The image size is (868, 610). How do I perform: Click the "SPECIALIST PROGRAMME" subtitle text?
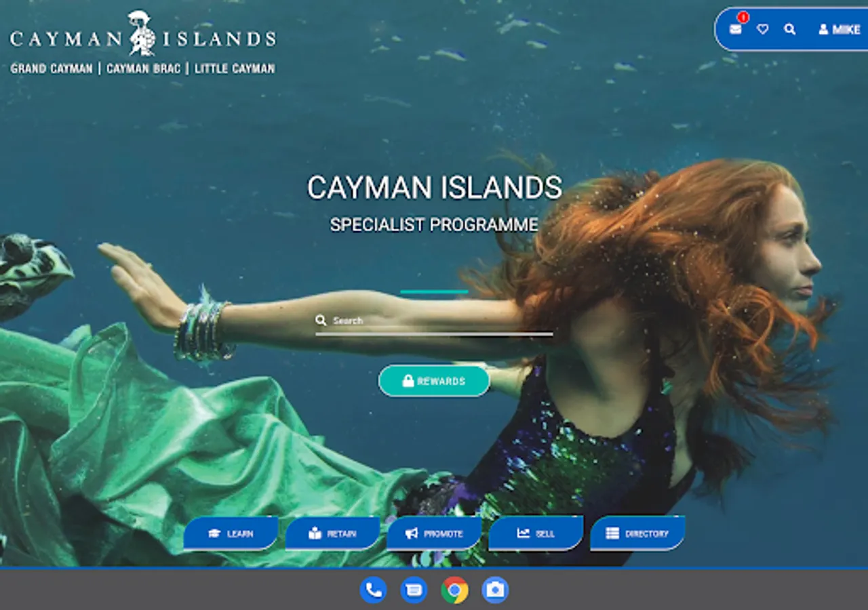pyautogui.click(x=434, y=224)
